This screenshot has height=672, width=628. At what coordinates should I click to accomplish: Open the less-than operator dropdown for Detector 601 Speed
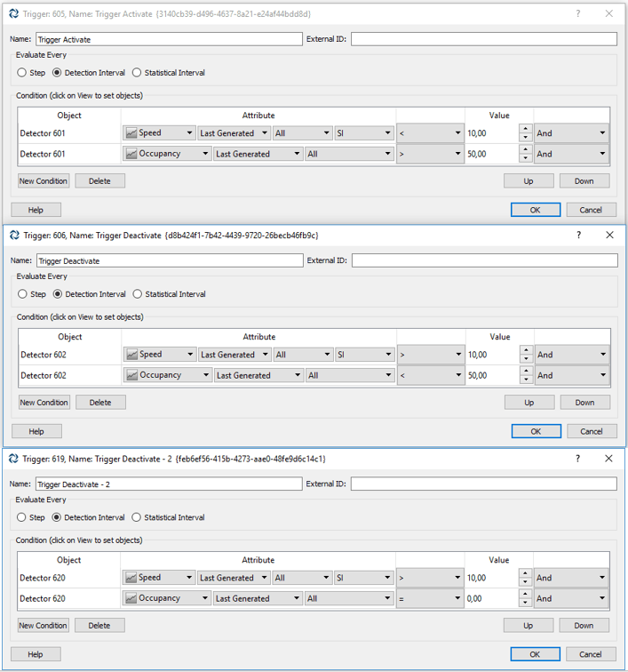(430, 133)
